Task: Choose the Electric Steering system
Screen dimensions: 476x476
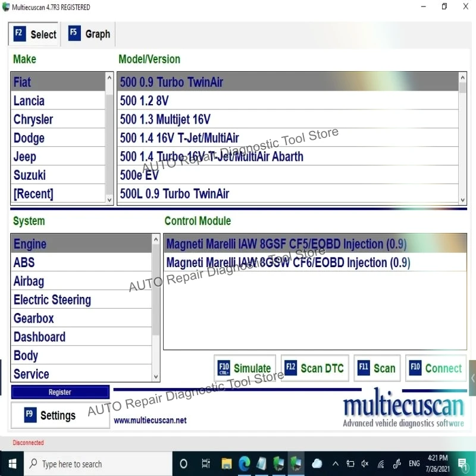Action: [x=82, y=300]
